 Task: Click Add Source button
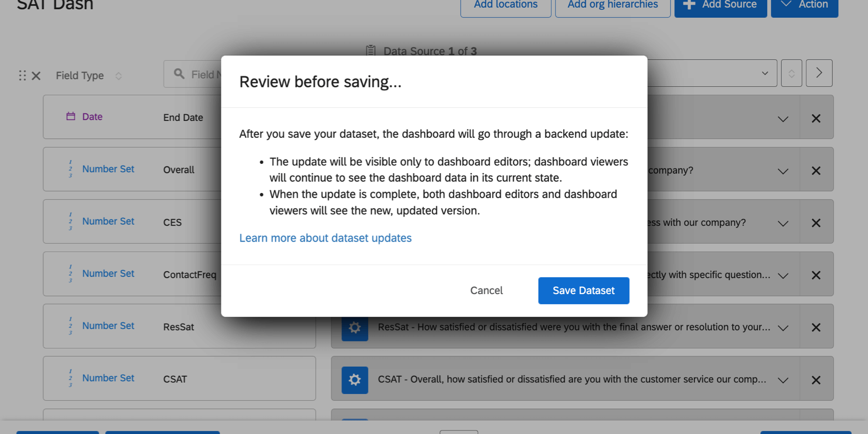(x=720, y=5)
